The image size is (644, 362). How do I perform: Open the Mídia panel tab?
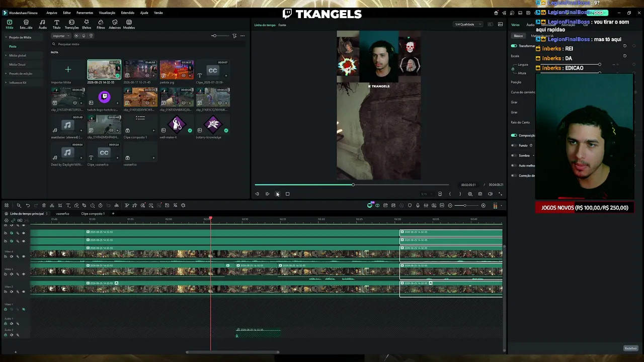10,25
